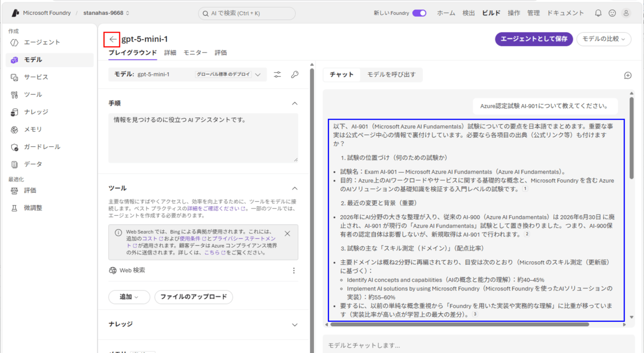Open データ in the sidebar
The height and width of the screenshot is (353, 644).
[x=50, y=164]
